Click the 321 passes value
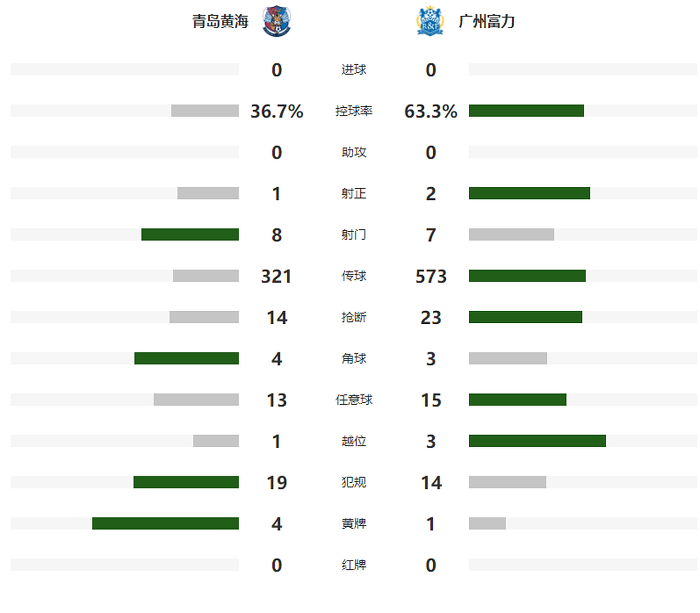Viewport: 700px width, 613px height. pos(276,276)
